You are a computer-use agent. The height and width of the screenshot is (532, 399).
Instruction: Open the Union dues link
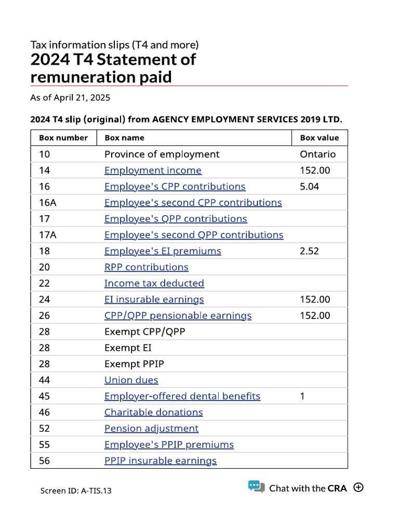point(131,380)
